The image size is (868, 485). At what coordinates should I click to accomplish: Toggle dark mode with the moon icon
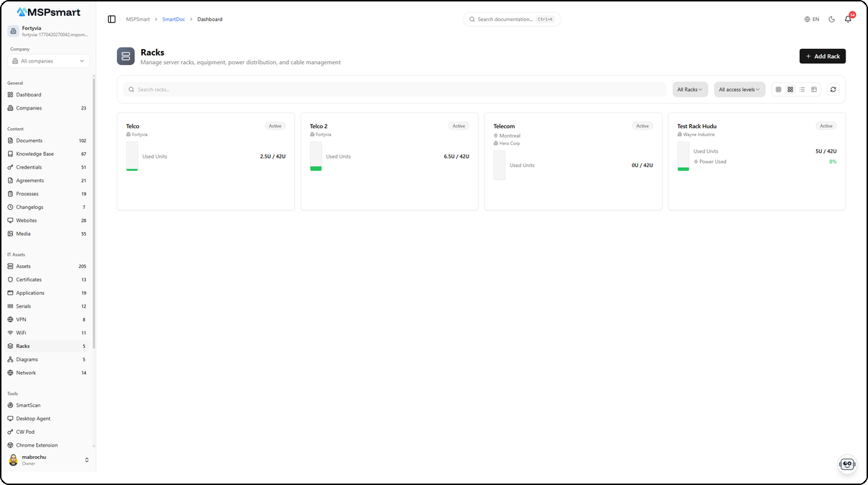click(831, 19)
